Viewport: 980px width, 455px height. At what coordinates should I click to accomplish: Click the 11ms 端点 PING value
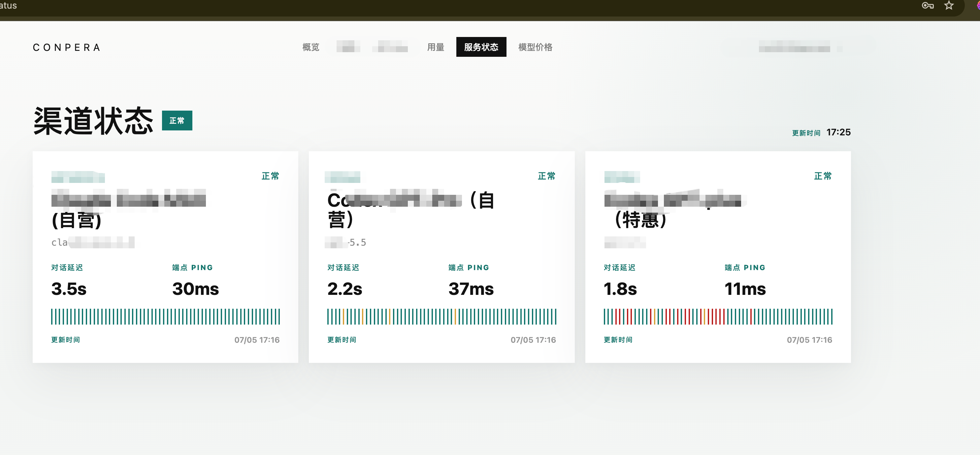745,289
